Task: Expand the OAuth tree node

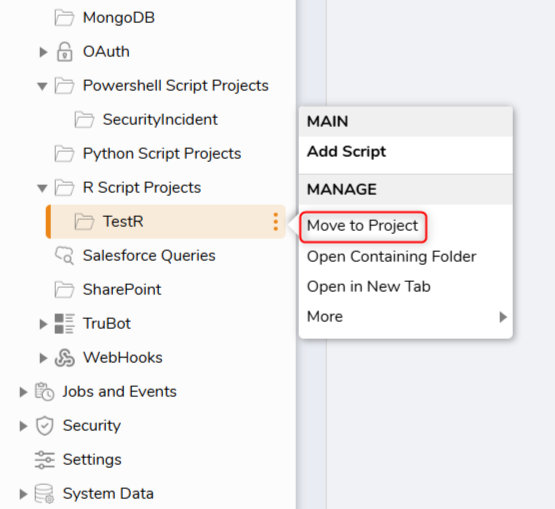Action: coord(43,52)
